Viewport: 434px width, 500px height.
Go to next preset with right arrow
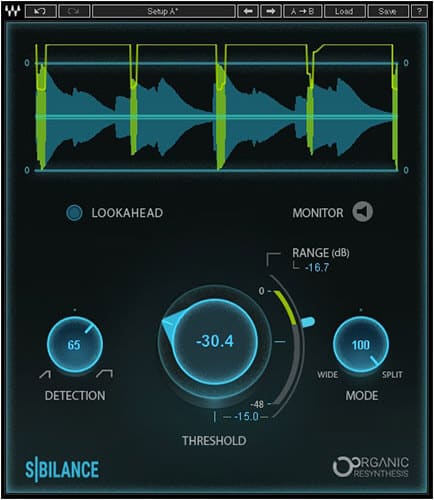(271, 12)
